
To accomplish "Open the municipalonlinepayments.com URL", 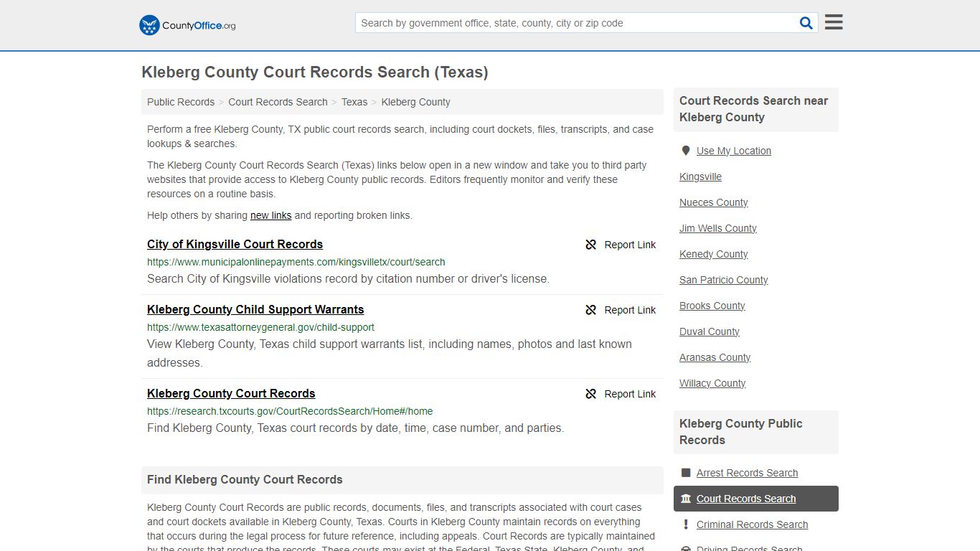I will coord(296,262).
